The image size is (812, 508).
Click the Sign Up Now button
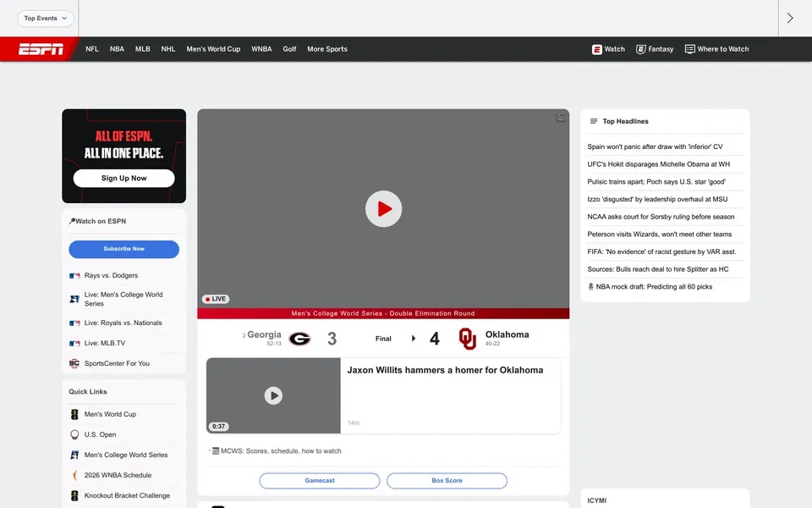[x=123, y=179]
